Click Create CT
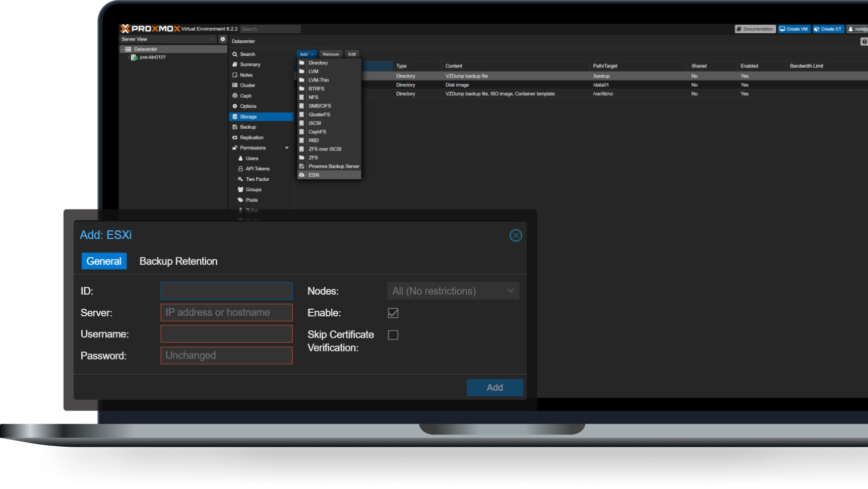The height and width of the screenshot is (489, 868). coord(828,29)
